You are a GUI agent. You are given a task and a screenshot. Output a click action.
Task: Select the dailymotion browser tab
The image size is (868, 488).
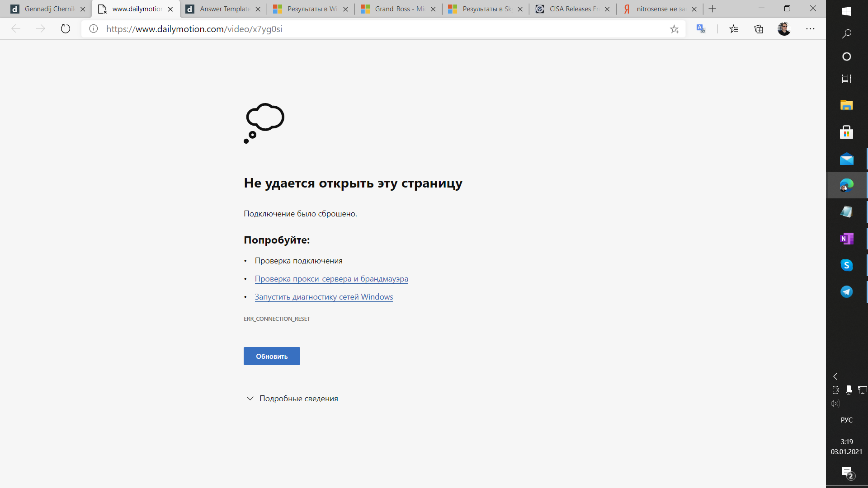pyautogui.click(x=137, y=9)
